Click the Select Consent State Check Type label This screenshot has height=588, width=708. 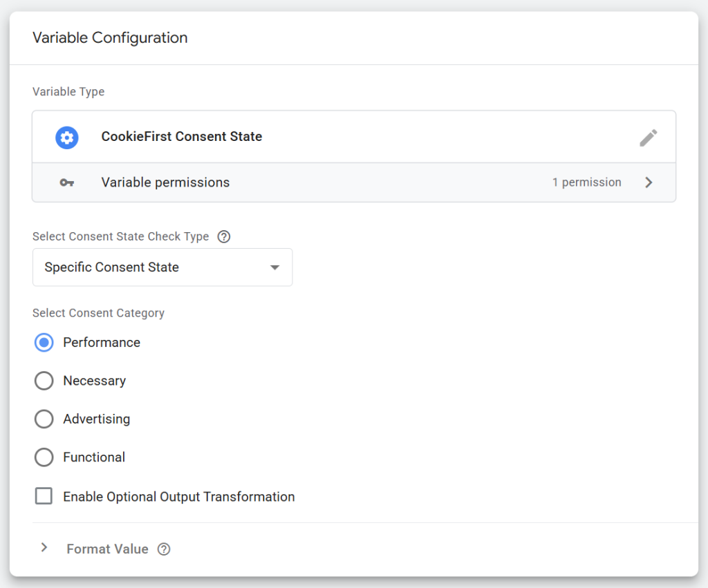[x=120, y=236]
